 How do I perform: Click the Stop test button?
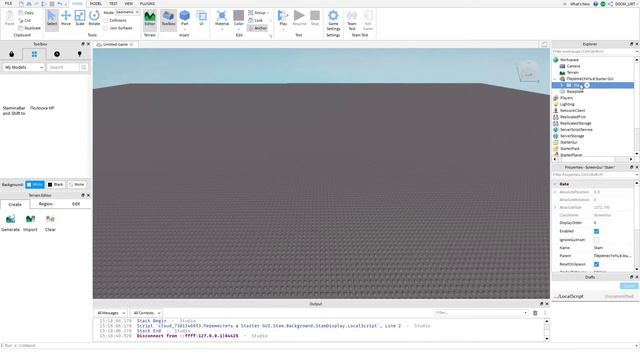click(315, 18)
